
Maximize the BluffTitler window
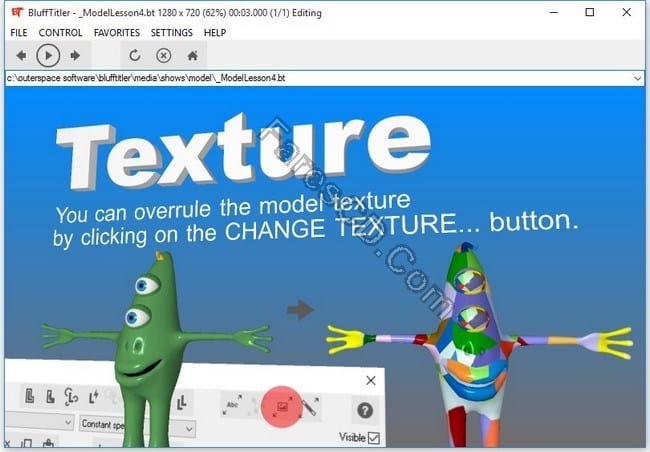tap(589, 12)
